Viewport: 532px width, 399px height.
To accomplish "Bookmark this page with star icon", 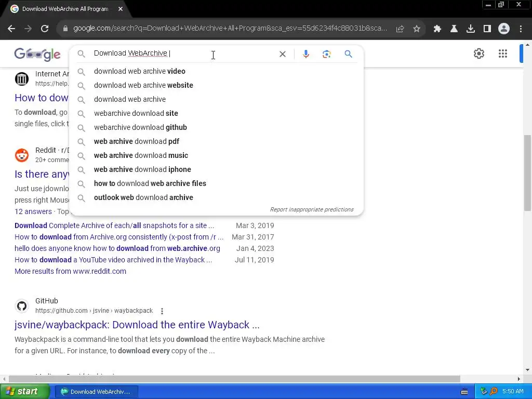I will click(x=417, y=29).
